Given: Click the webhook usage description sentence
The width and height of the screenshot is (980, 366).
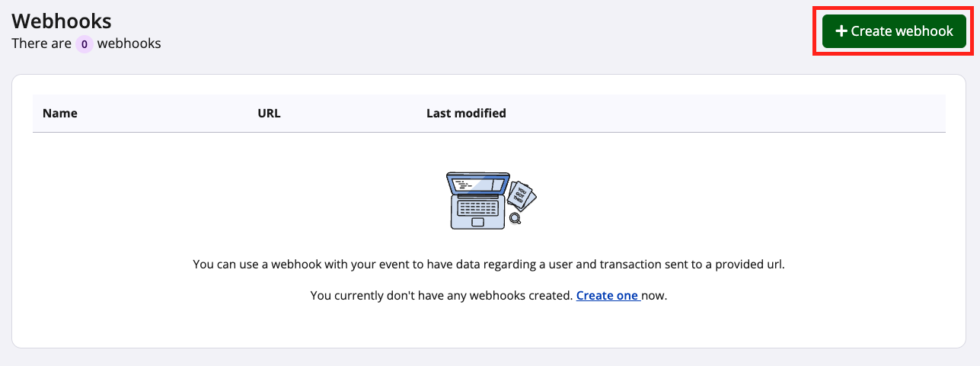Looking at the screenshot, I should [488, 265].
